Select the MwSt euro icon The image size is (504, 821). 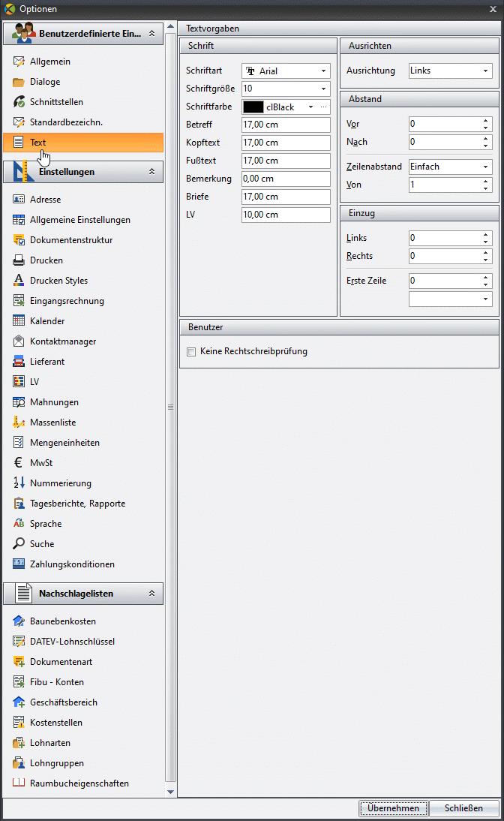click(x=18, y=463)
